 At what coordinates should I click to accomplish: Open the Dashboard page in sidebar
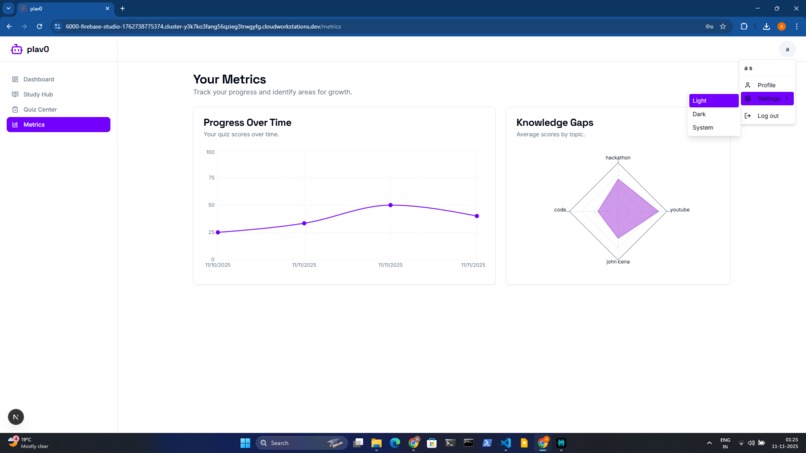58,79
